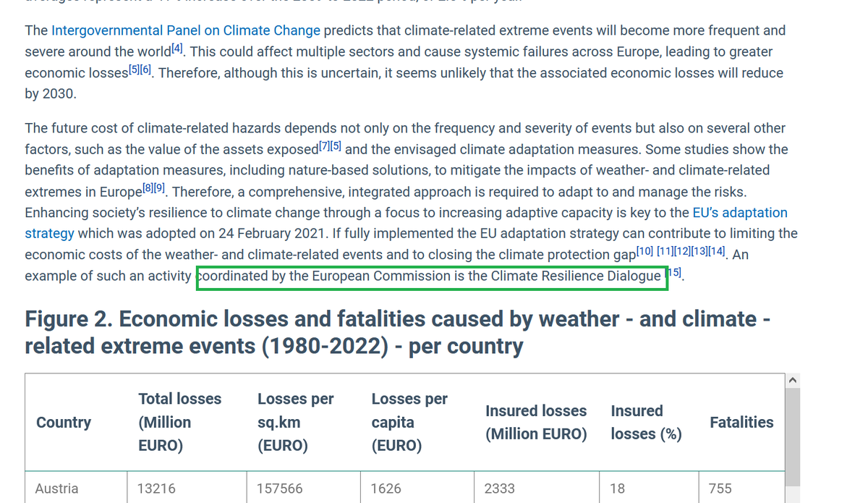868x503 pixels.
Task: Click Austria's total losses value 13216
Action: coord(156,489)
